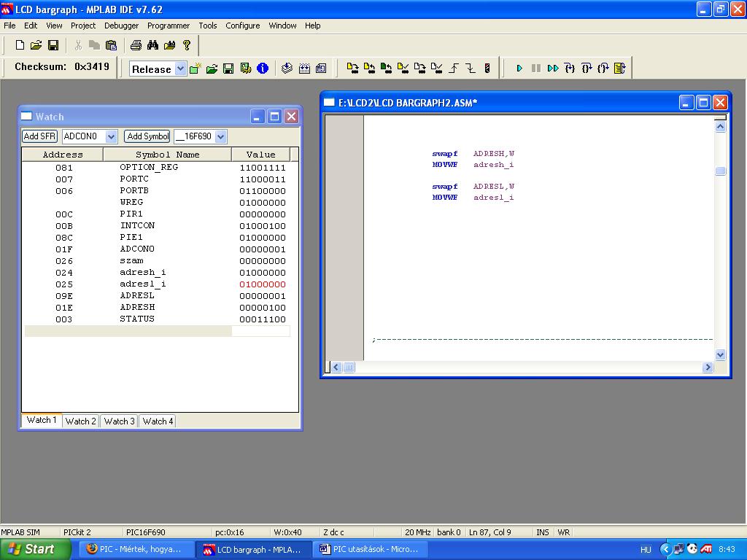Click the editor horizontal scroll-right arrow
Screen dimensions: 747x560
click(708, 367)
